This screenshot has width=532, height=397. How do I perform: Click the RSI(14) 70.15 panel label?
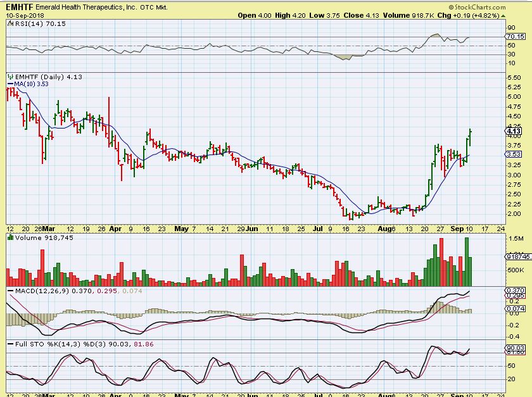[41, 24]
